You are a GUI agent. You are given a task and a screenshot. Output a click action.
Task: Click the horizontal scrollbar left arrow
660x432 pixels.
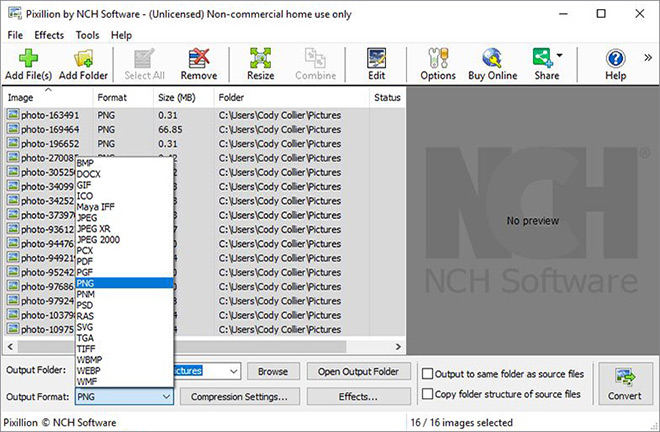click(x=11, y=347)
